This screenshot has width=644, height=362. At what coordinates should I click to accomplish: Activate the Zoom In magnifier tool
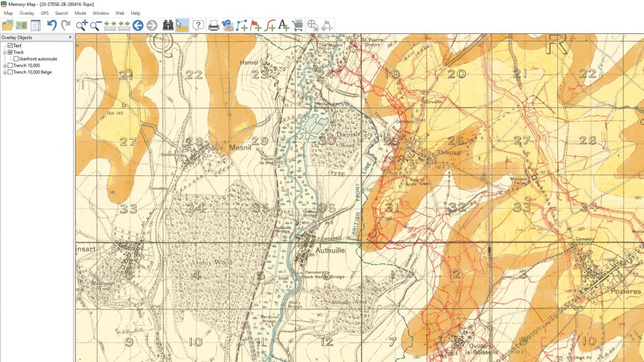(80, 25)
